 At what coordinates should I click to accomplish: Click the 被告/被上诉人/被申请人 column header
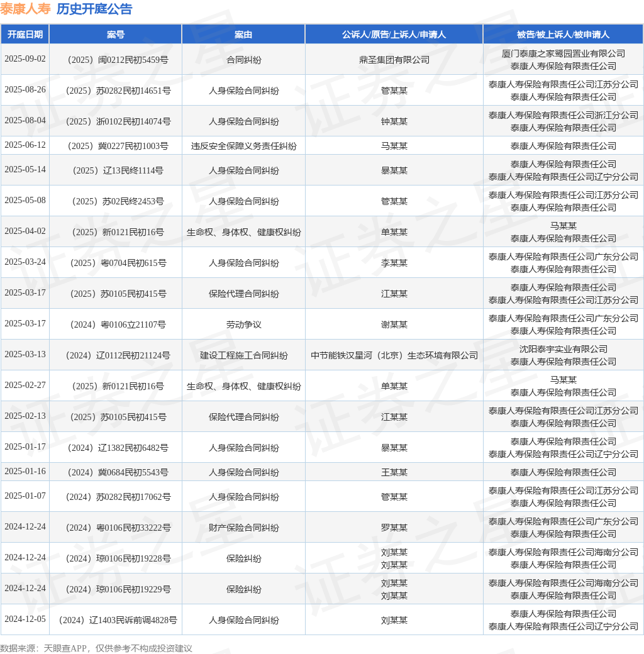click(563, 35)
